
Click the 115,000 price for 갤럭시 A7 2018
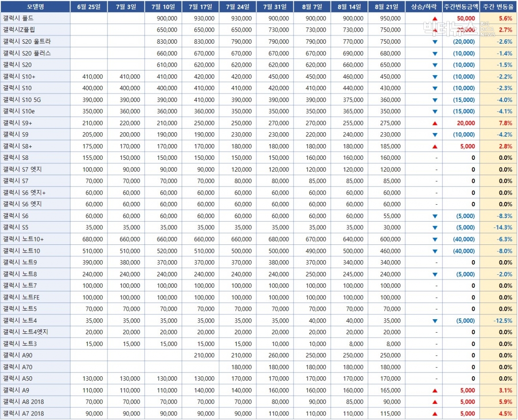[391, 414]
